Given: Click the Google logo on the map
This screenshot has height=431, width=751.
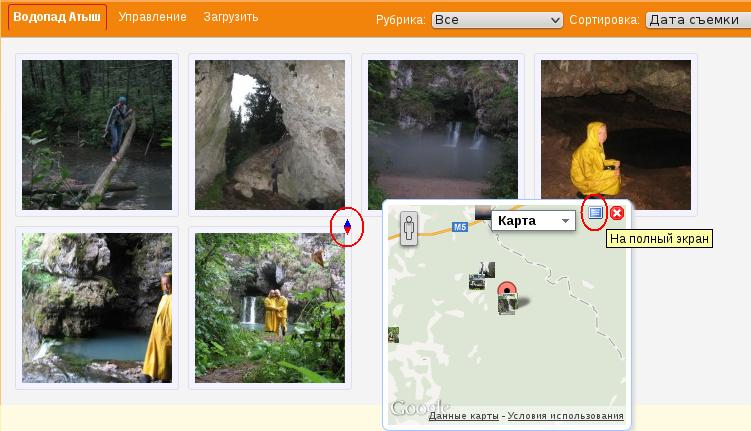Looking at the screenshot, I should click(413, 408).
